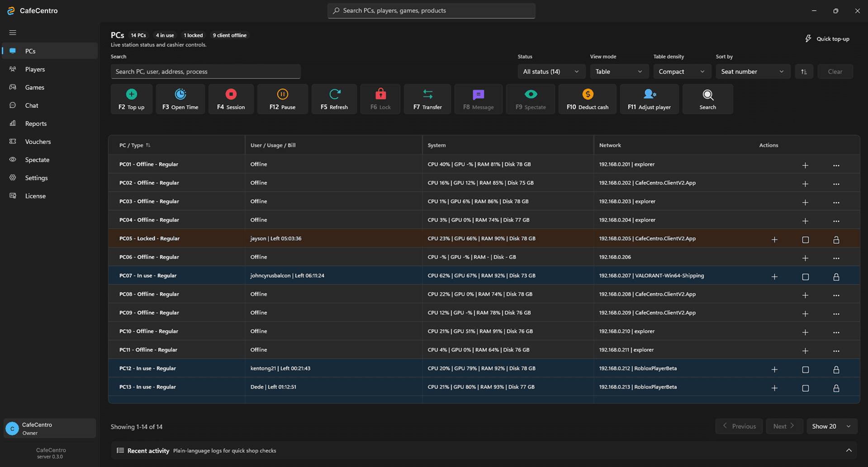Click the F8 Message icon
Image resolution: width=868 pixels, height=467 pixels.
[479, 95]
